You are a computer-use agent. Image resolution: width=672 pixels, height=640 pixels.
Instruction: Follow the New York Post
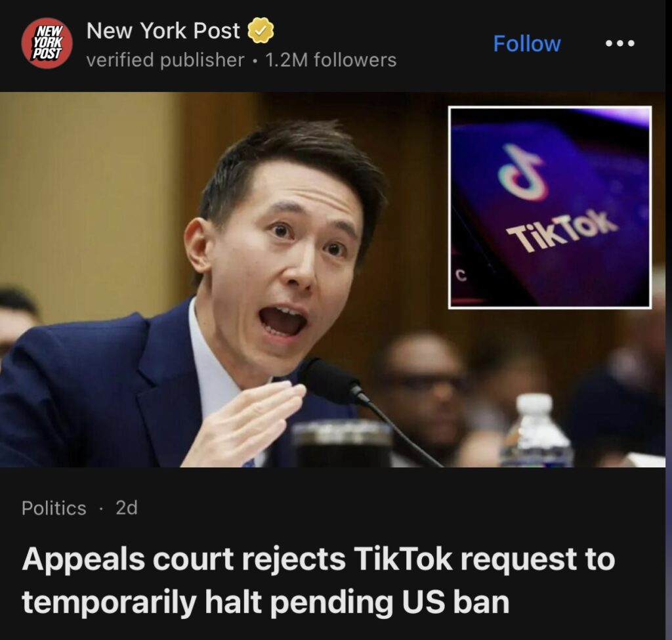coord(527,43)
